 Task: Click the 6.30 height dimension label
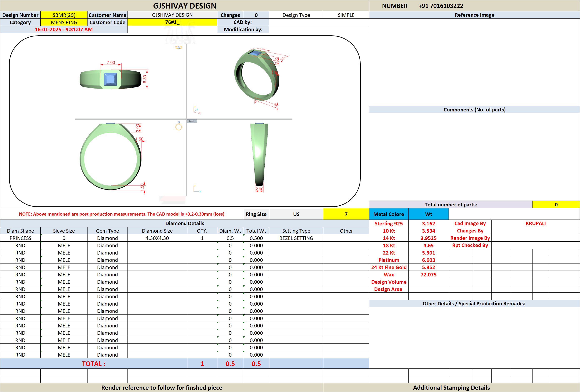tap(145, 79)
